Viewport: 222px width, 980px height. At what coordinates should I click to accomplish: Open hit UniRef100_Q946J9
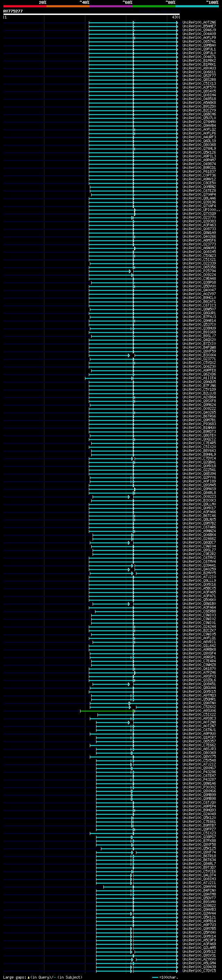[199, 30]
